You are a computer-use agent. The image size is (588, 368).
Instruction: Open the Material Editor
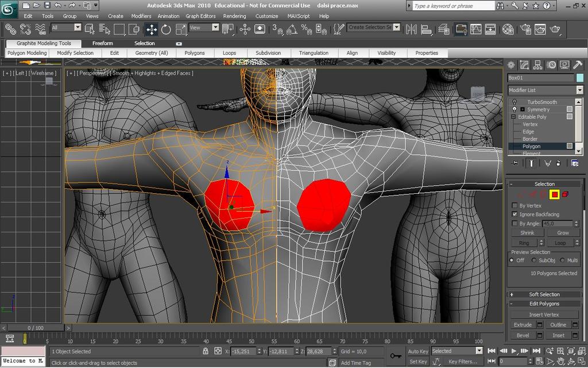pos(508,29)
